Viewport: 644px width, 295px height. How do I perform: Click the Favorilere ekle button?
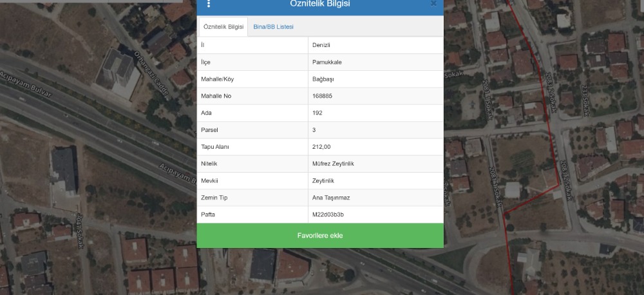[x=320, y=236]
